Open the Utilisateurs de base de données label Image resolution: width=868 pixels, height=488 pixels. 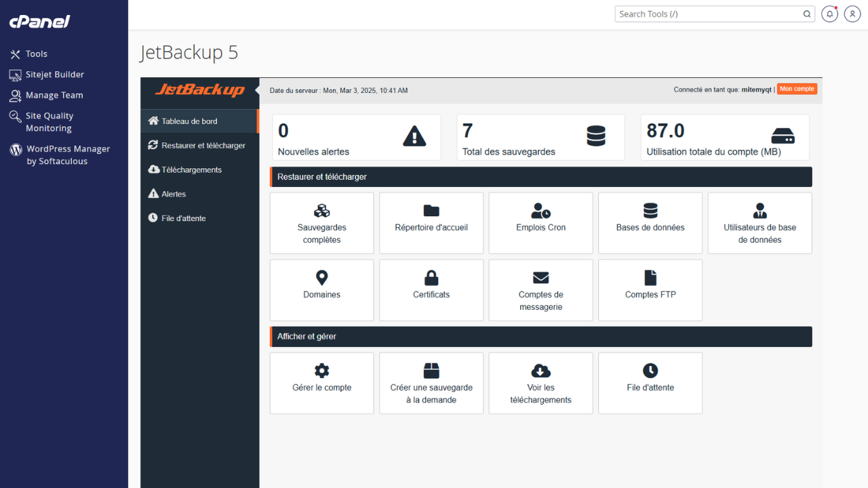760,234
